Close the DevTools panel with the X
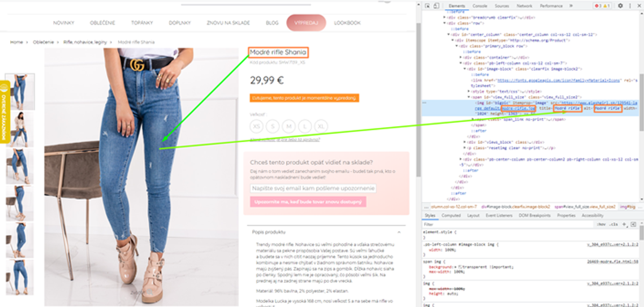Screen dimensions: 644x307 pos(638,6)
